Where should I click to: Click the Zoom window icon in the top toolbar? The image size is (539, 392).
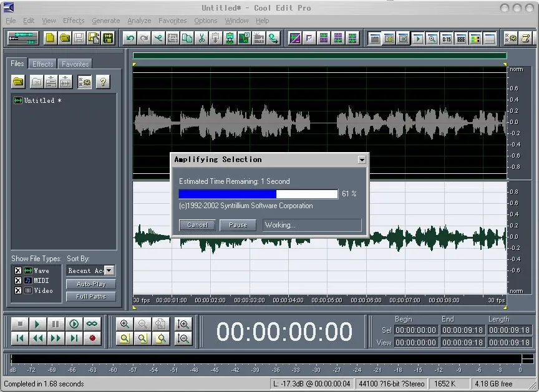pos(432,39)
